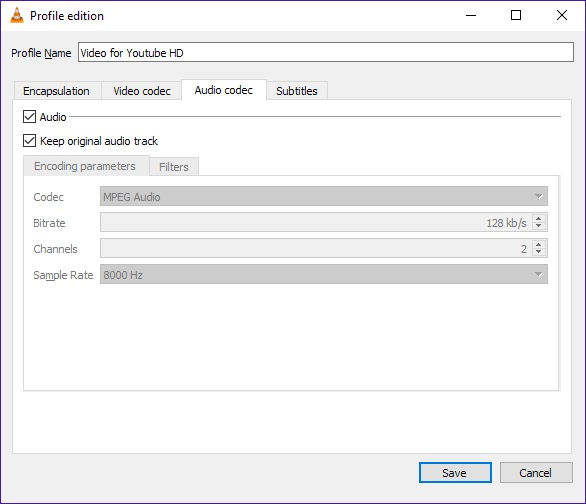
Task: Decrease Bitrate with down arrow
Action: pyautogui.click(x=538, y=226)
